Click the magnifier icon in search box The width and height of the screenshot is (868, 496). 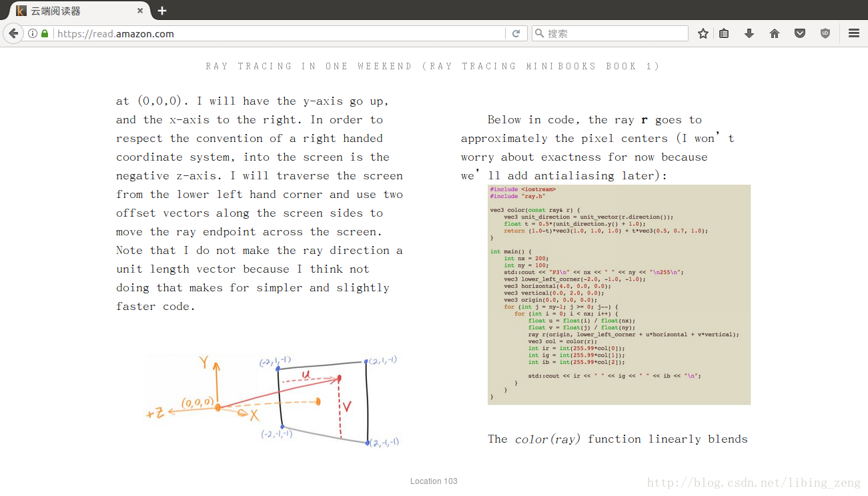pyautogui.click(x=538, y=33)
